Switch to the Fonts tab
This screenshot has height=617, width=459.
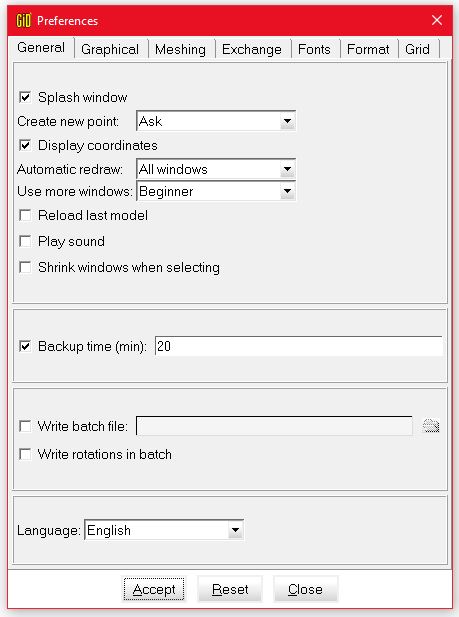point(314,49)
